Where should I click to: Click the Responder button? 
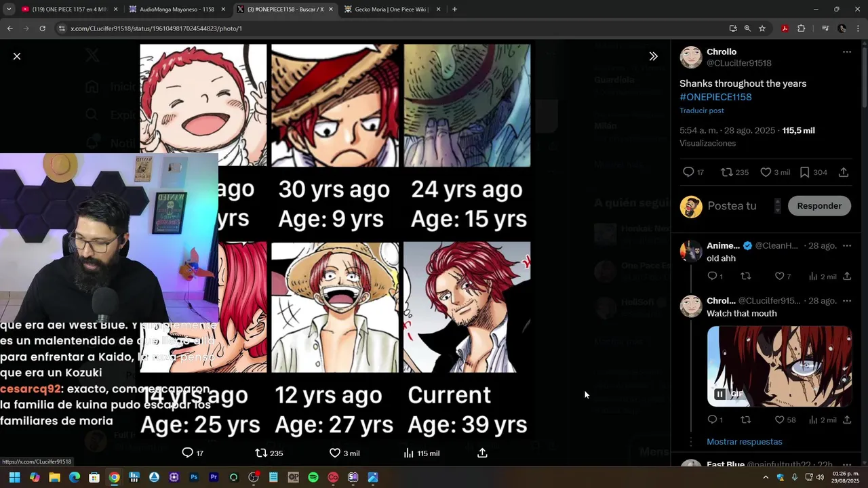click(819, 206)
